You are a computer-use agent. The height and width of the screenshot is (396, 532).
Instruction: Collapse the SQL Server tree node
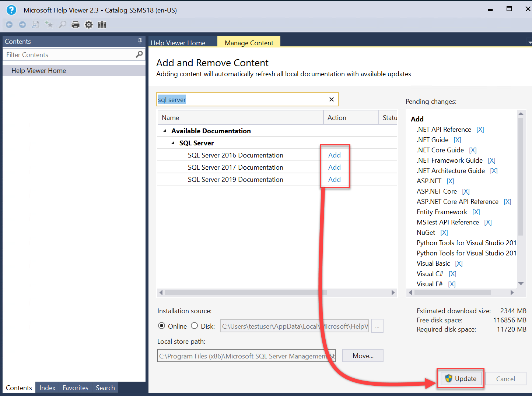pyautogui.click(x=173, y=143)
